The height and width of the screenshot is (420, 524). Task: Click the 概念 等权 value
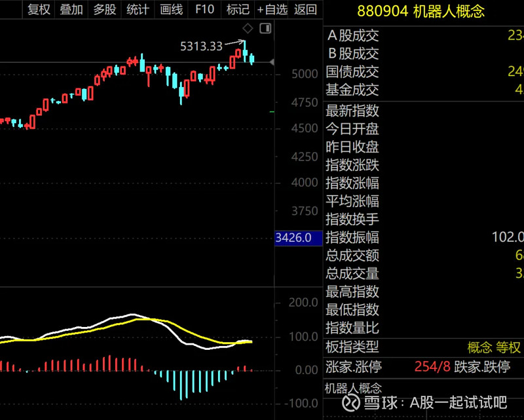[494, 347]
